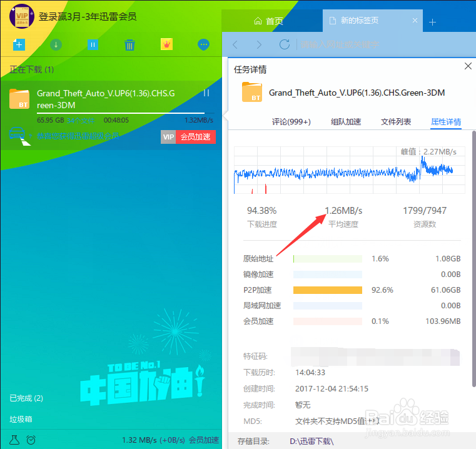Click the 94.38% download progress value
Screen dimensions: 476x449
coord(261,210)
